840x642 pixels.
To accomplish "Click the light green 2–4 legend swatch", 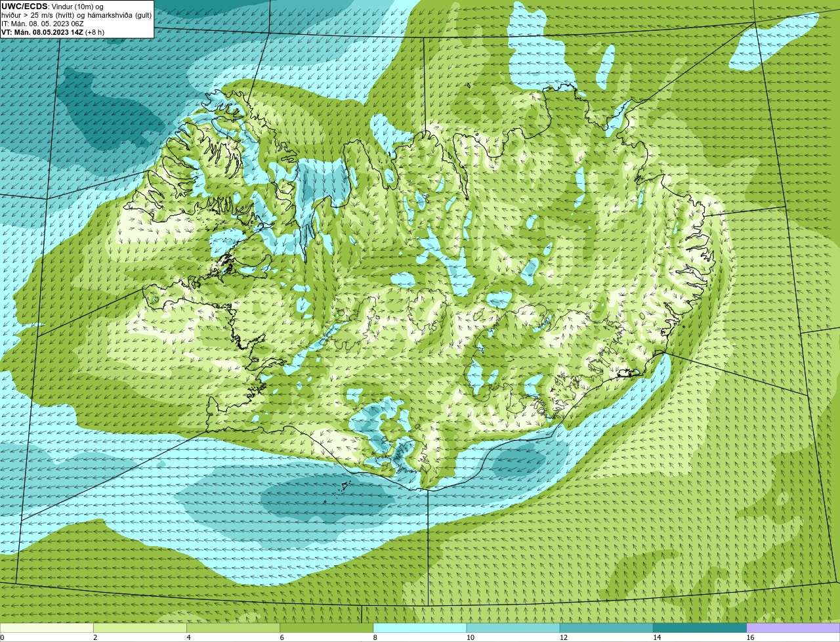I will pyautogui.click(x=140, y=628).
